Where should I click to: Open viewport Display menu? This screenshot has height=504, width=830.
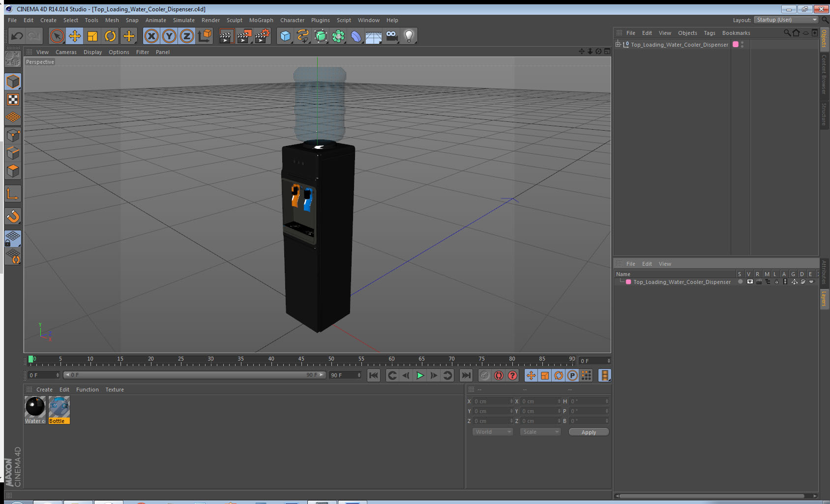[x=92, y=52]
